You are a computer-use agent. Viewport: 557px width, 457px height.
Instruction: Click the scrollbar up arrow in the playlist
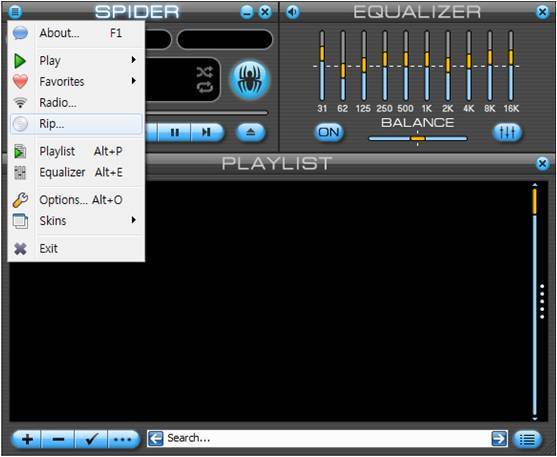click(535, 185)
